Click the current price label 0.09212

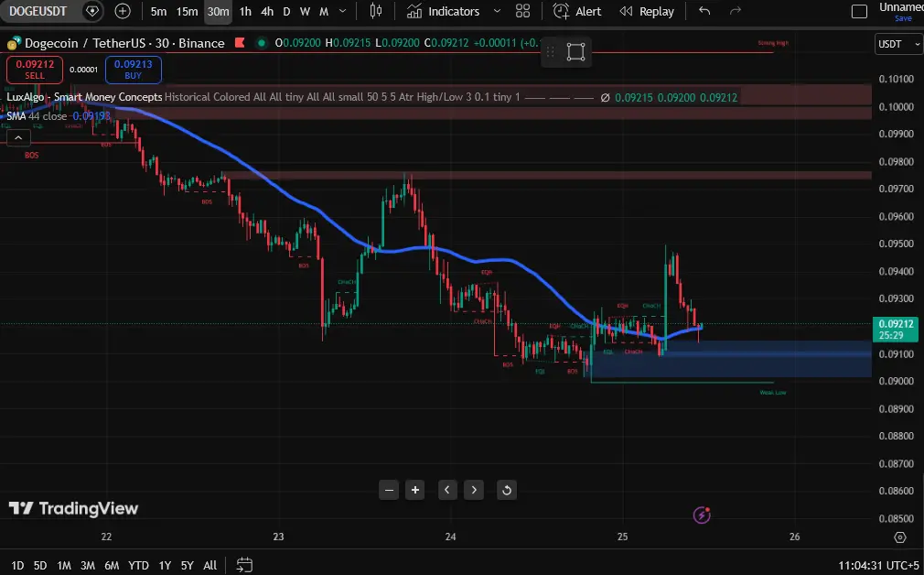(x=895, y=329)
